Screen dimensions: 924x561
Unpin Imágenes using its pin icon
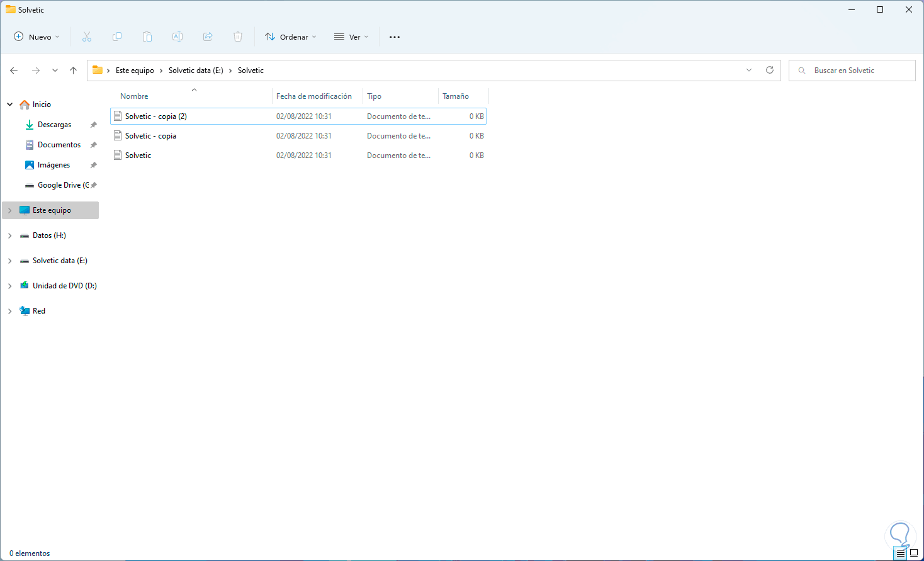(x=94, y=165)
